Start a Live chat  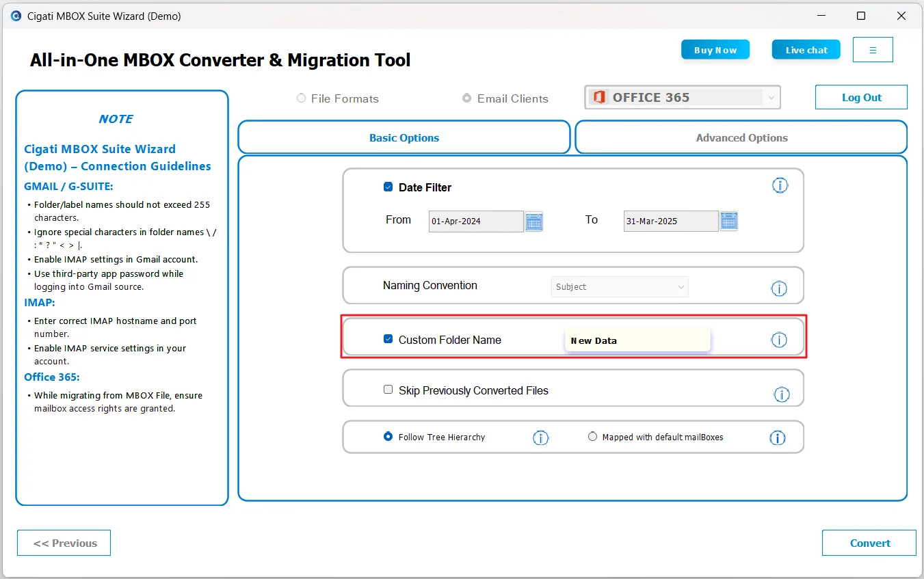point(806,50)
